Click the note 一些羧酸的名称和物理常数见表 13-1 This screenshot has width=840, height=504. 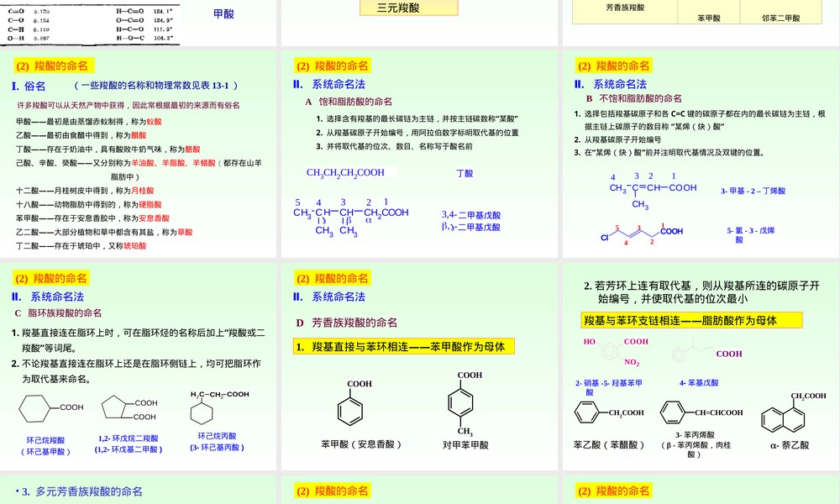156,86
